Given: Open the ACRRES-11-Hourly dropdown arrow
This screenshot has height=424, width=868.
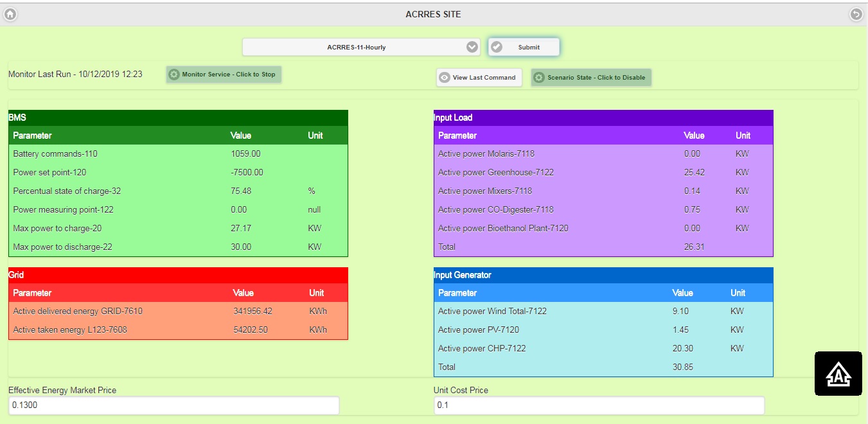Looking at the screenshot, I should click(x=472, y=47).
